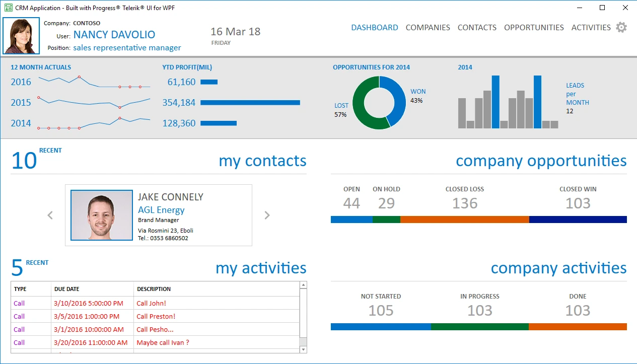The width and height of the screenshot is (637, 364).
Task: Click the Due Date column header
Action: (x=67, y=289)
